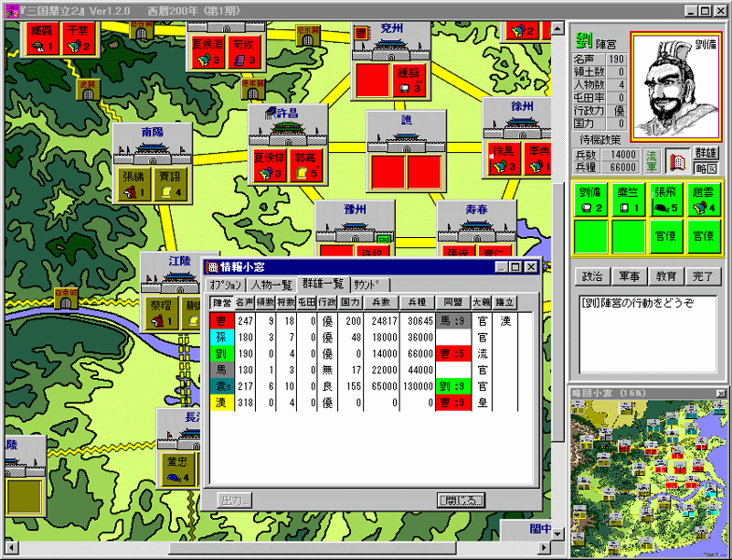This screenshot has height=560, width=732.
Task: Sort by the 同盟 column header
Action: pos(453,302)
